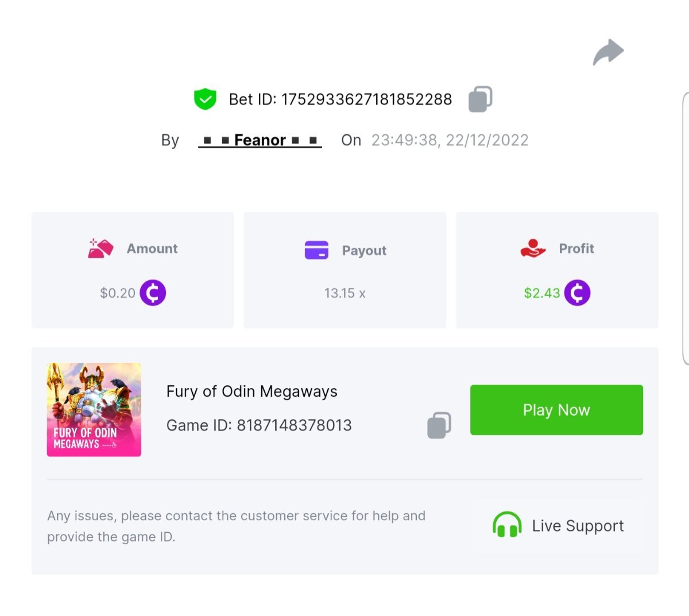
Task: Click the green headset support icon
Action: [507, 525]
